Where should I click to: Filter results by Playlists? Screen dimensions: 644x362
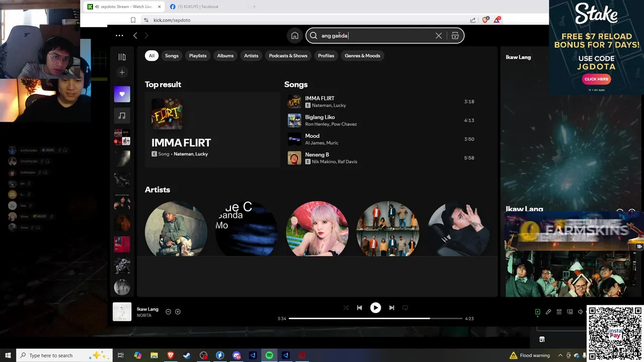pyautogui.click(x=198, y=56)
